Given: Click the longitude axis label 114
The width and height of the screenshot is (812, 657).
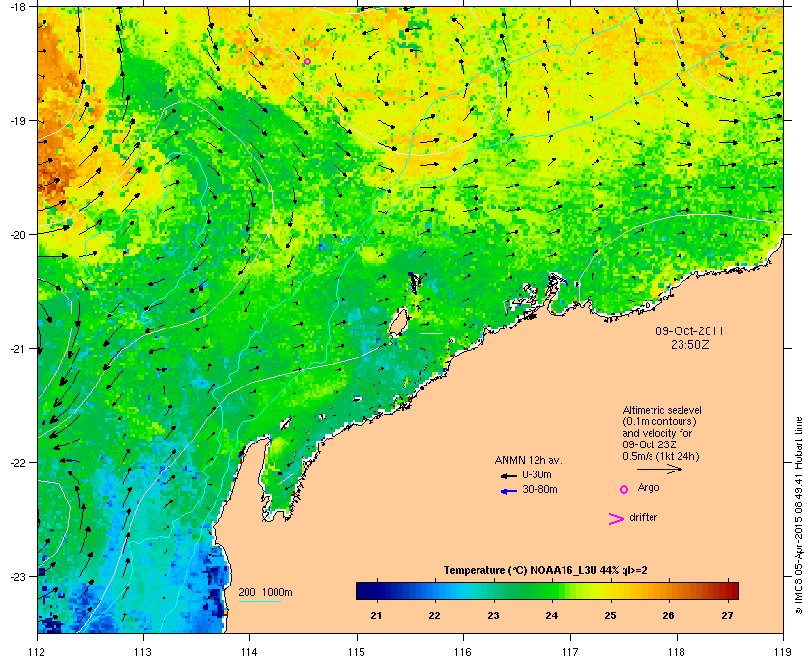Looking at the screenshot, I should pos(249,651).
